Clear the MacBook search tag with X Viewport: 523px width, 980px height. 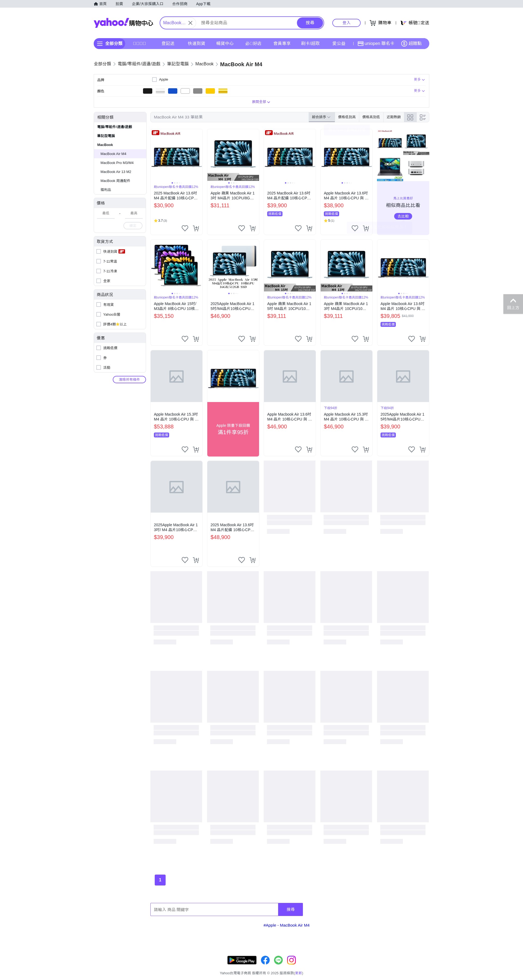click(x=191, y=23)
